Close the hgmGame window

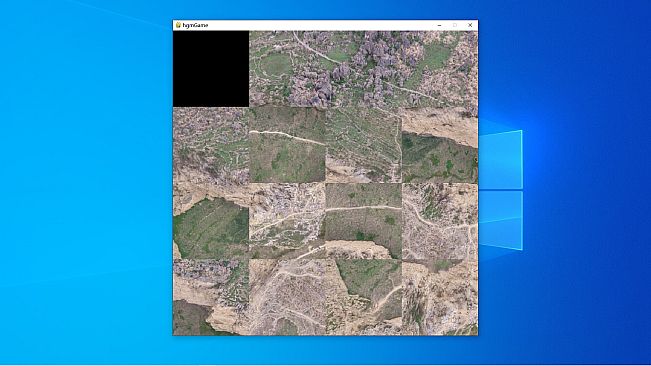pos(470,25)
